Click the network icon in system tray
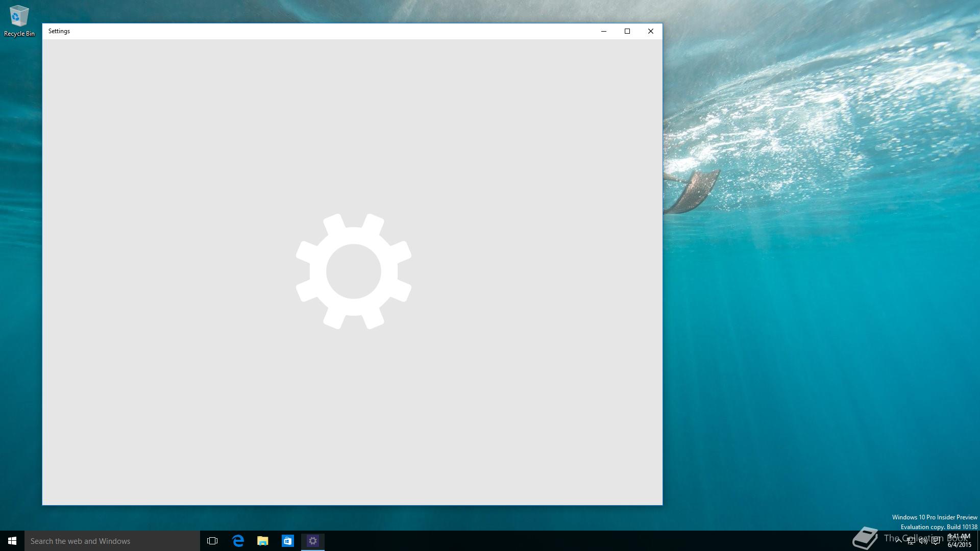This screenshot has height=551, width=980. pyautogui.click(x=911, y=541)
